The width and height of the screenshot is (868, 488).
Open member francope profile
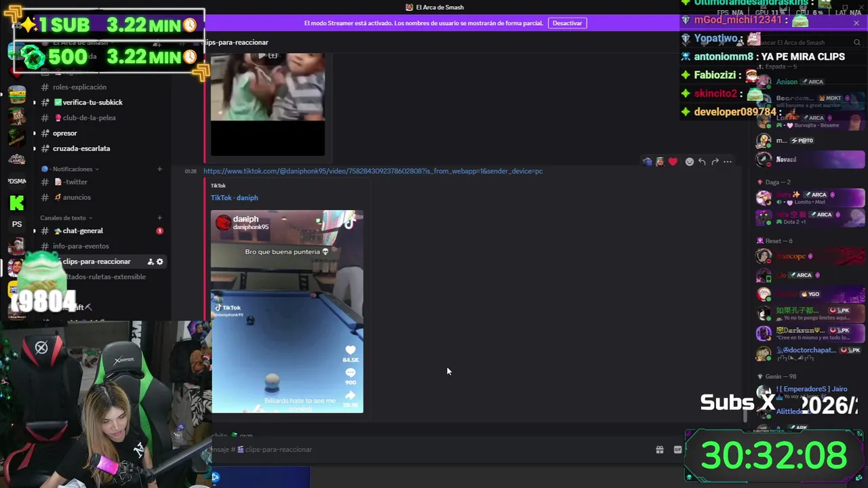[x=810, y=256]
